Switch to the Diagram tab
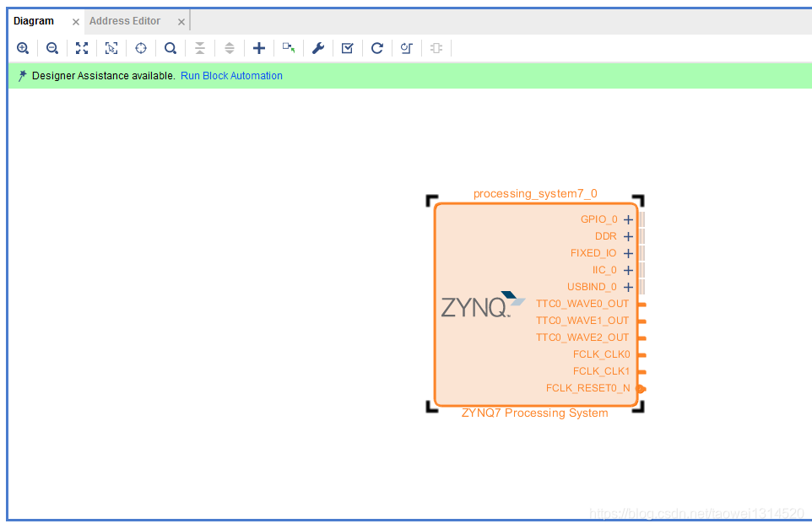 point(34,21)
